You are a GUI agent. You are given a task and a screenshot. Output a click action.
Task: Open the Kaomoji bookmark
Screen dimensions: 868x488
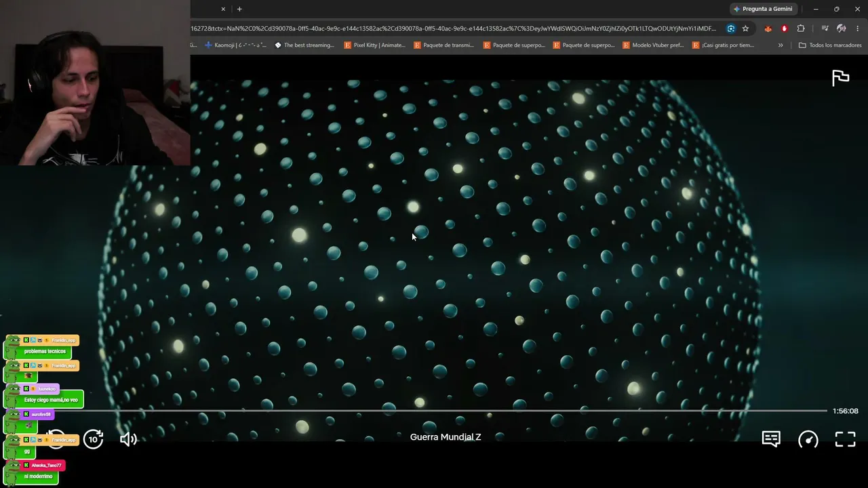pos(235,45)
